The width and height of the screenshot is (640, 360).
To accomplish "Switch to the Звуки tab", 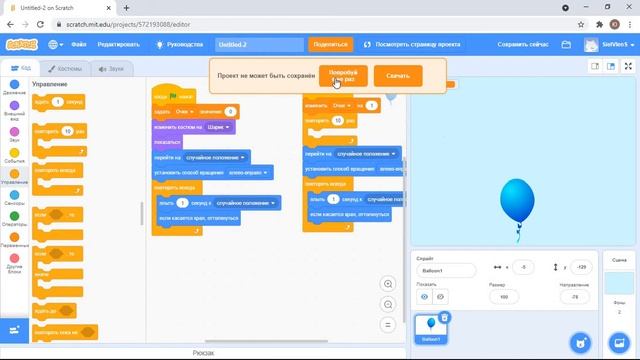I will [111, 69].
